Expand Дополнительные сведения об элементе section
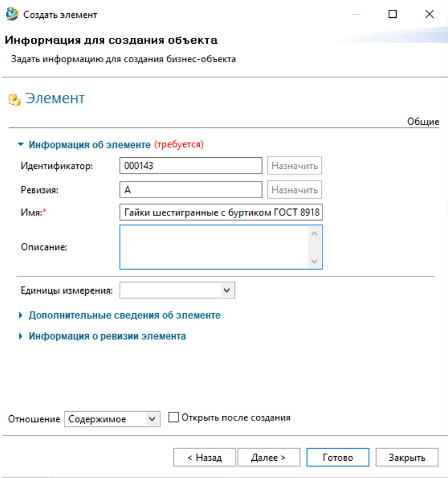The width and height of the screenshot is (448, 478). tap(21, 315)
